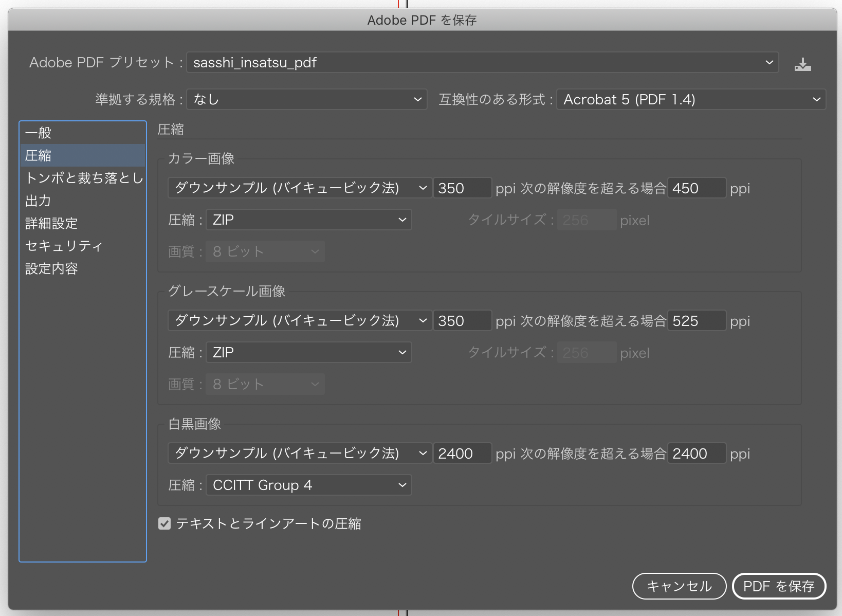
Task: Open monochrome image downsample method dropdown
Action: pyautogui.click(x=300, y=453)
